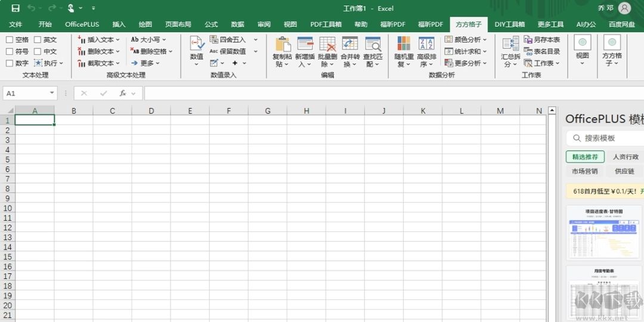Click the 市场营销 category button

coord(584,171)
